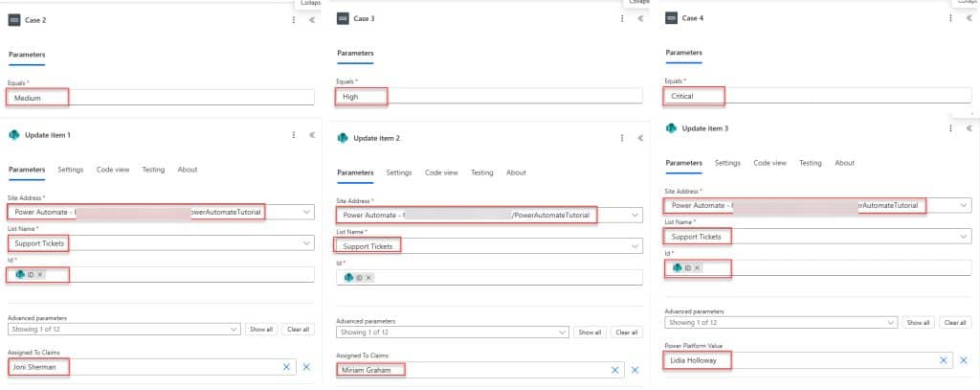
Task: Open Code view tab in Update item 3
Action: 770,163
